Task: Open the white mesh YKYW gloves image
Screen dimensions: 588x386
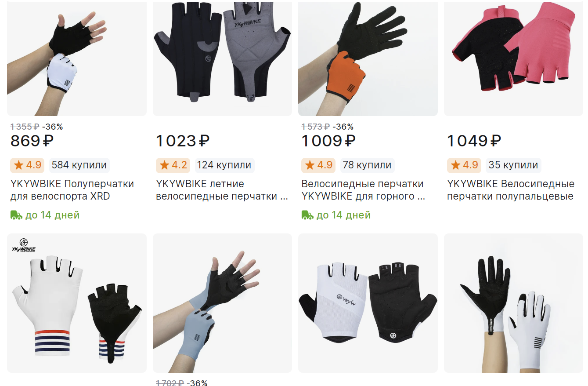Action: [x=368, y=303]
